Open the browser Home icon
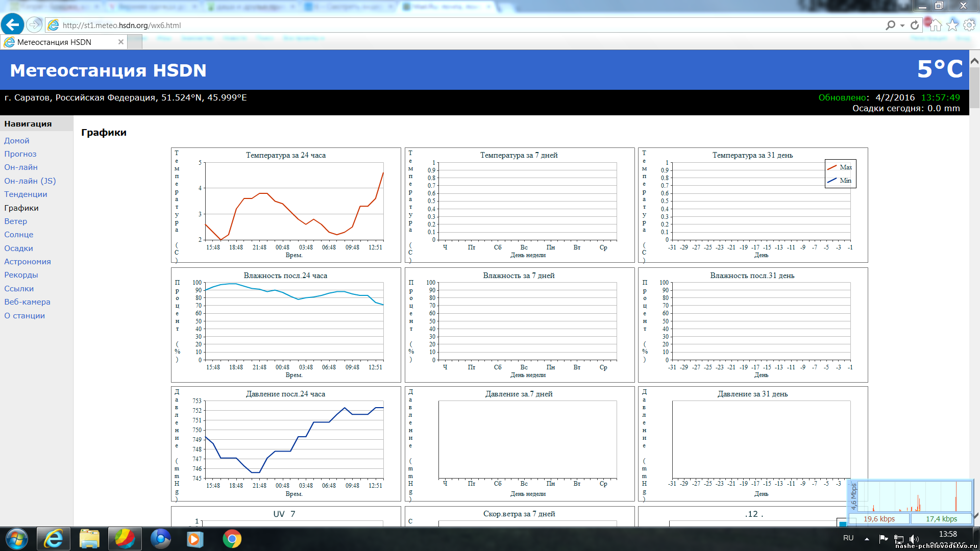The height and width of the screenshot is (551, 980). pos(936,25)
